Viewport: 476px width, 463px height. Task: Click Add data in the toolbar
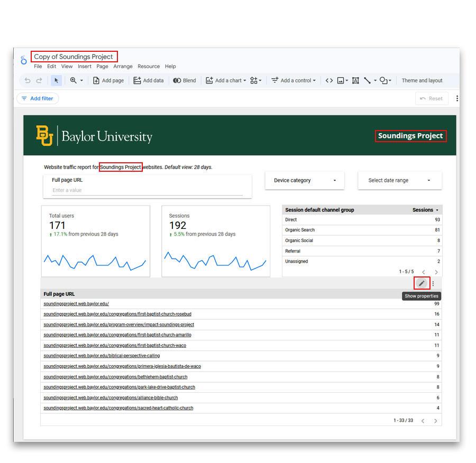(x=149, y=80)
